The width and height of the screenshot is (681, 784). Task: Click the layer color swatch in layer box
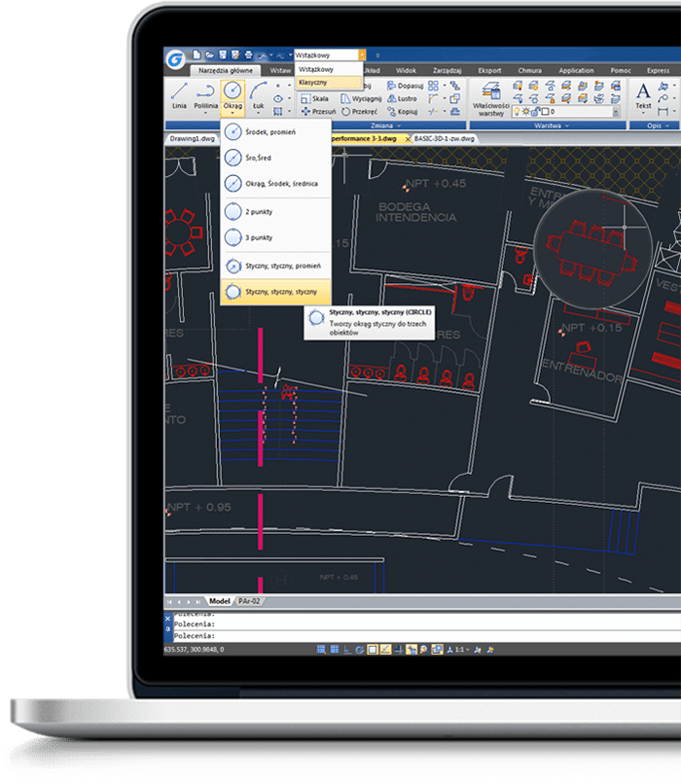(x=546, y=112)
